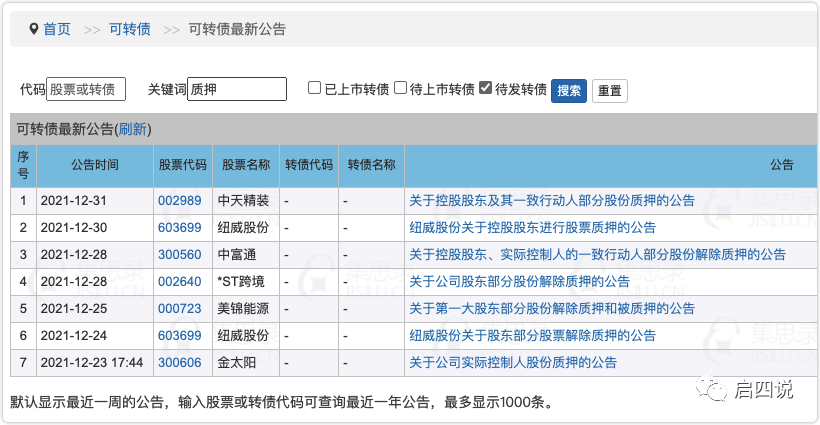This screenshot has height=425, width=820.
Task: Uncheck the 待发转债 checkbox
Action: pos(485,88)
